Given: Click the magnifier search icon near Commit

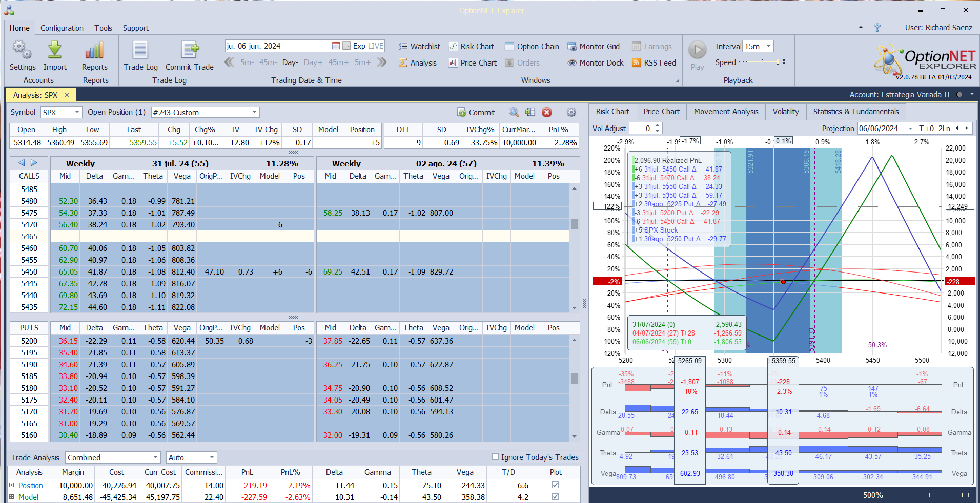Looking at the screenshot, I should (514, 112).
